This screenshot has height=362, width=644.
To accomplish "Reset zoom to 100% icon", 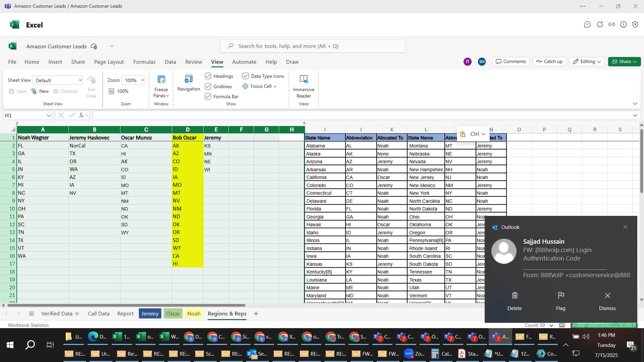I will [111, 91].
